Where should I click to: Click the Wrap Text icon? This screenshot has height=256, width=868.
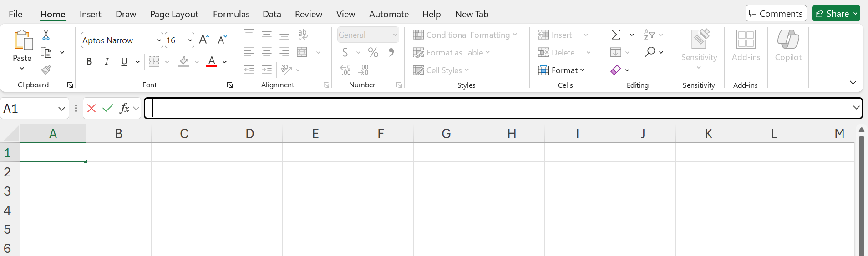tap(303, 35)
